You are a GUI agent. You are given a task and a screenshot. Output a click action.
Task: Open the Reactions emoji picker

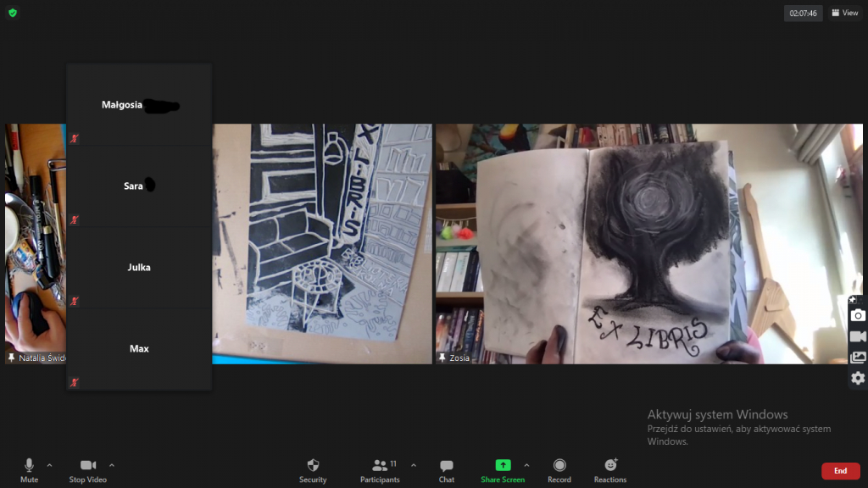[610, 469]
